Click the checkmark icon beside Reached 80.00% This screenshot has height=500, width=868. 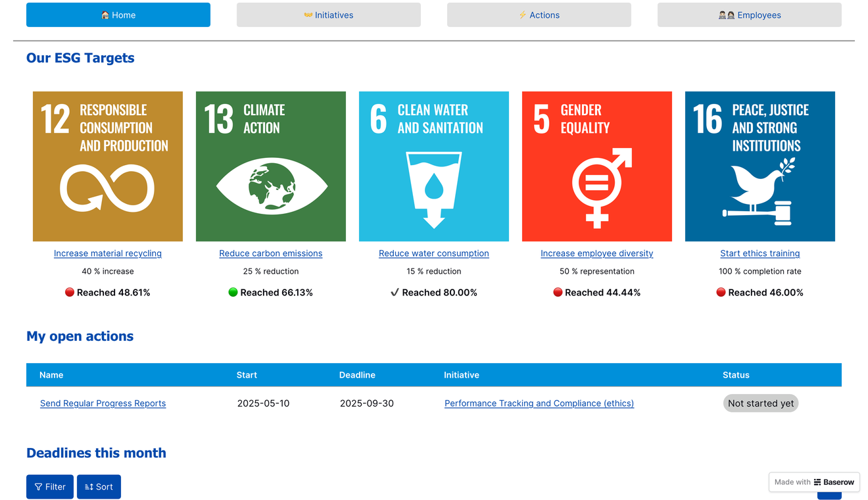[395, 292]
